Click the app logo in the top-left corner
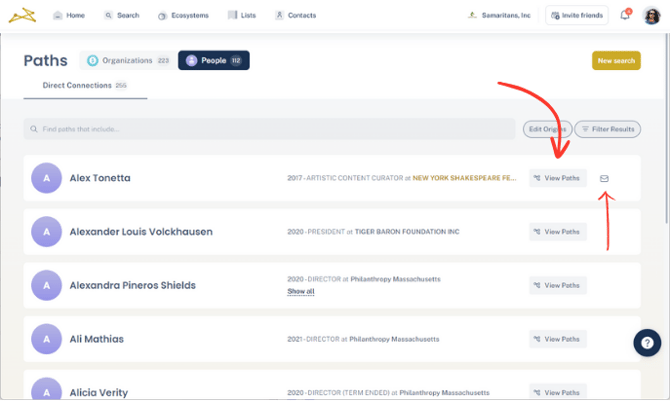 [x=22, y=15]
